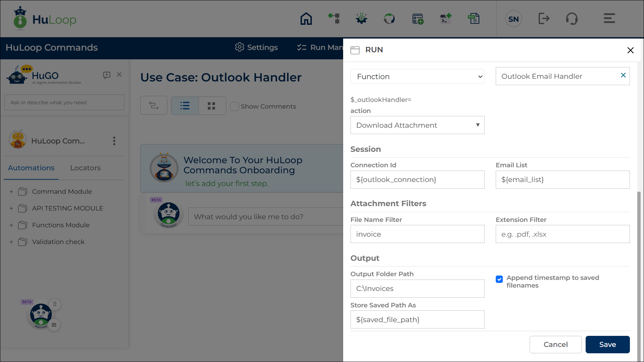Expand the Functions Module folder

coord(11,225)
